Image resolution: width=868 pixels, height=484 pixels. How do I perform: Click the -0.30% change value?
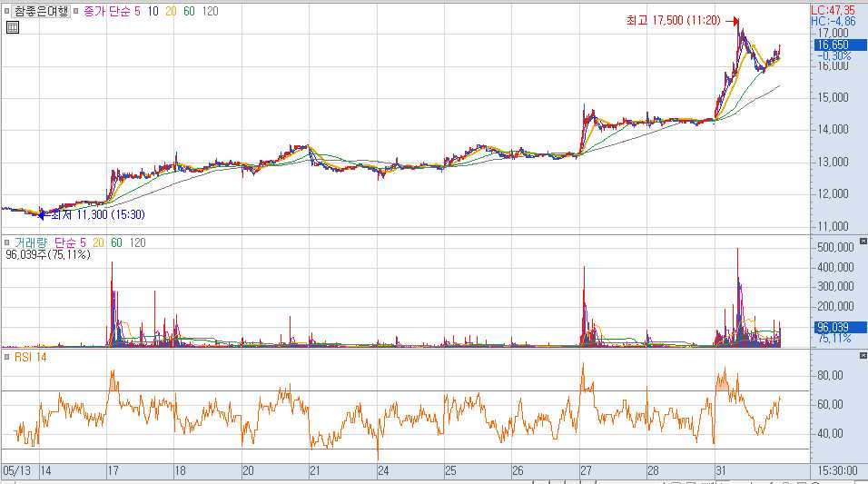pos(834,56)
